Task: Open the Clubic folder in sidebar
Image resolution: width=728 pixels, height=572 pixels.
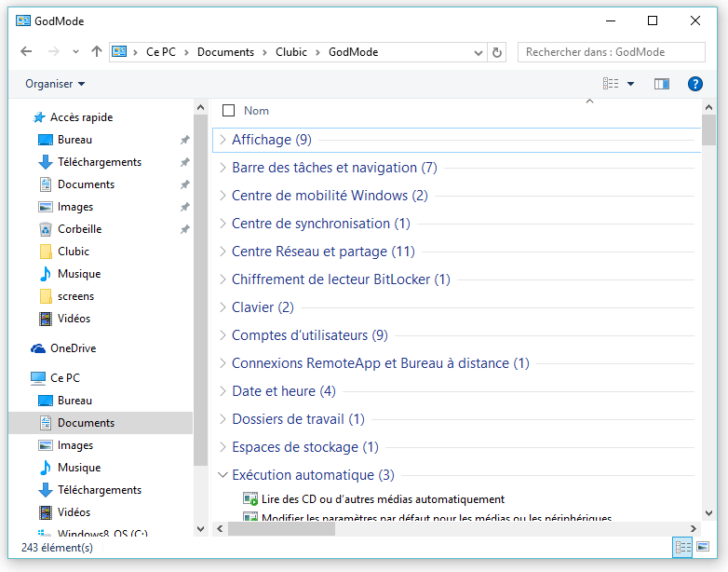Action: tap(74, 252)
